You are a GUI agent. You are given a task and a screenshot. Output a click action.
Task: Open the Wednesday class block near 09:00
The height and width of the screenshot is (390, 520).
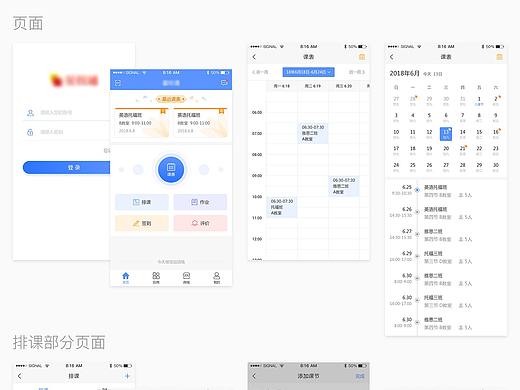[344, 186]
